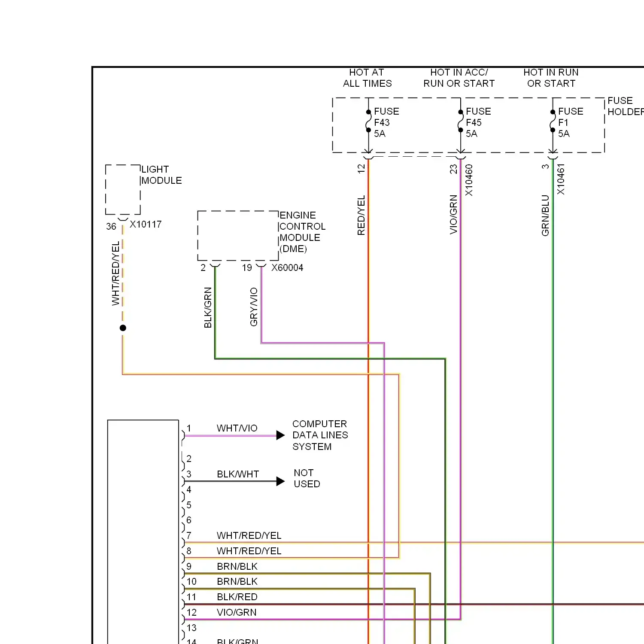The image size is (644, 644).
Task: Click pin 12 below fuse F43
Action: click(361, 168)
